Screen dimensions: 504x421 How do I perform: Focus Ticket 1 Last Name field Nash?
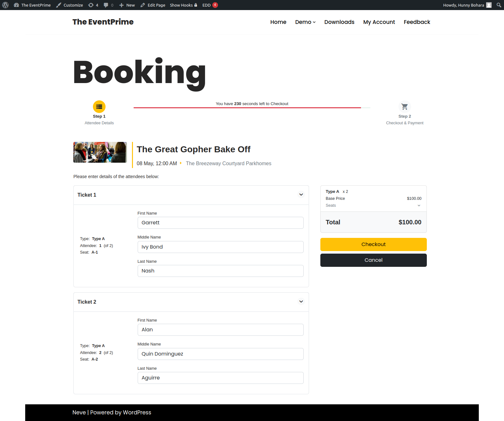(220, 271)
